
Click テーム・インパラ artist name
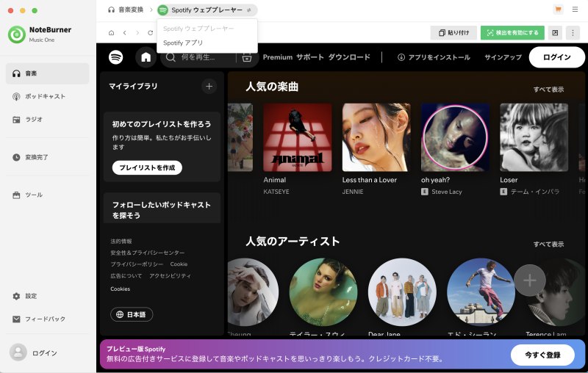pyautogui.click(x=535, y=192)
